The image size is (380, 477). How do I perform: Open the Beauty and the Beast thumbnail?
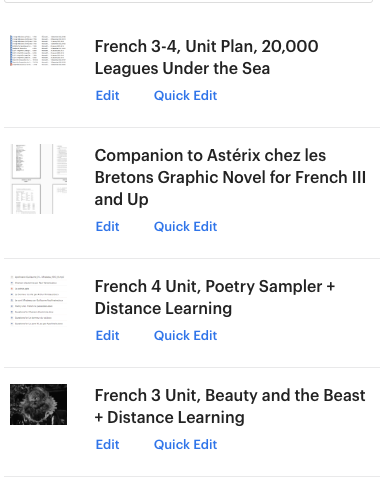tap(38, 404)
